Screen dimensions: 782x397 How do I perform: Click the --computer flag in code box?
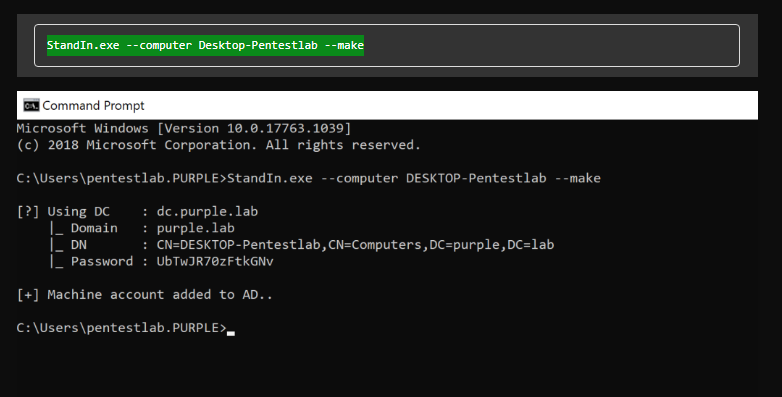pos(159,45)
